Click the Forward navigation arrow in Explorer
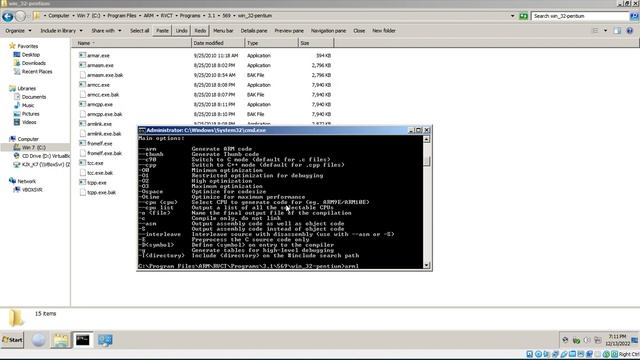Viewport: 640px width, 360px height. coord(20,16)
